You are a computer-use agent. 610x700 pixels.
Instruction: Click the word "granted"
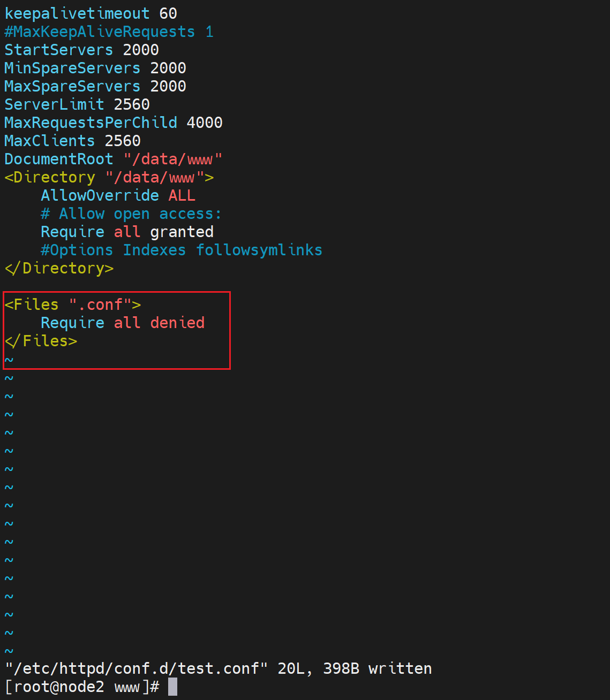182,232
